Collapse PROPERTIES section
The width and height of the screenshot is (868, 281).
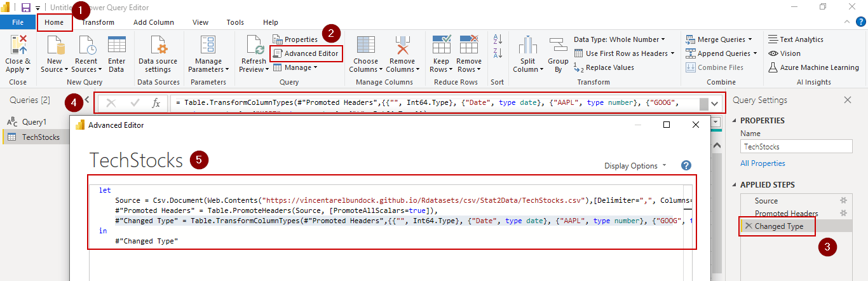[x=736, y=121]
